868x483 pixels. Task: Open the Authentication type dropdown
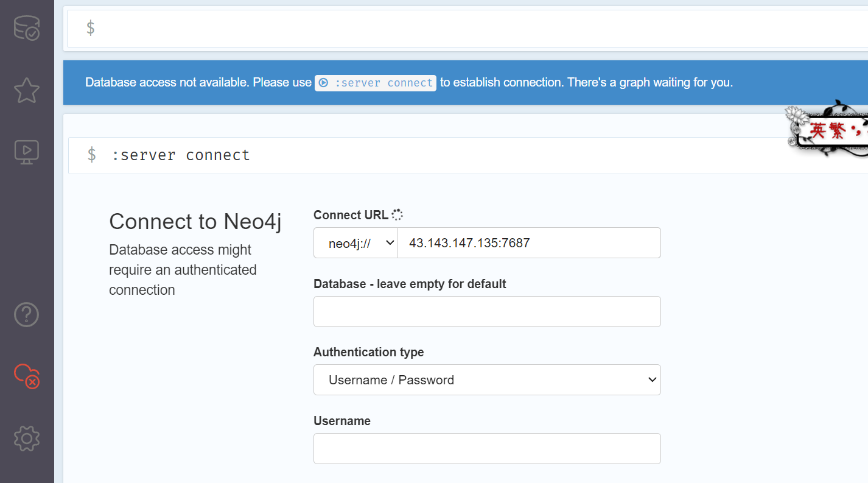(487, 380)
